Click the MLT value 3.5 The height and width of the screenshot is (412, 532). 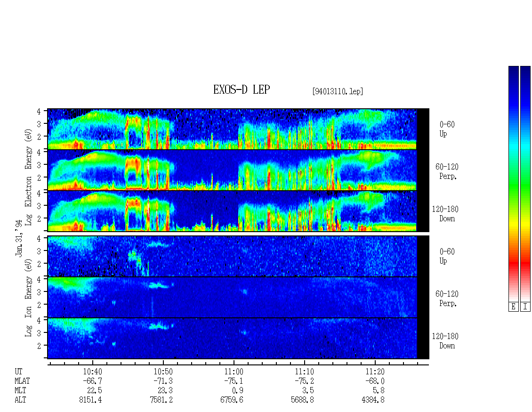(x=308, y=391)
